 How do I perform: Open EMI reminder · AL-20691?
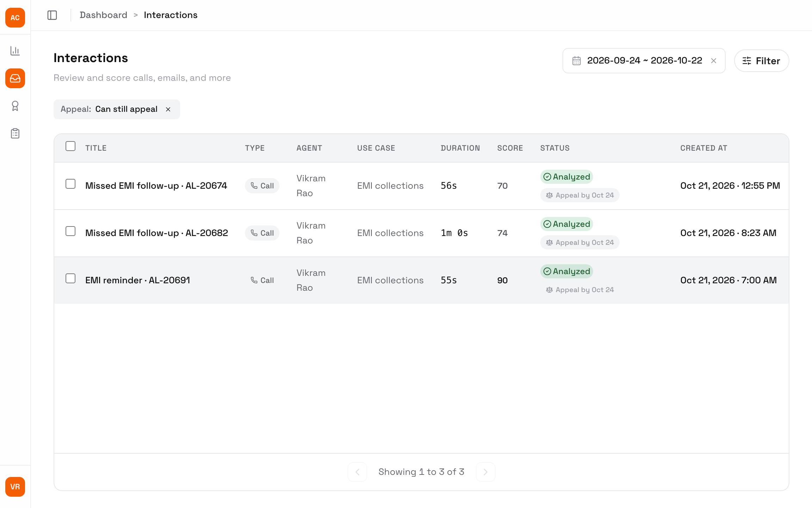pyautogui.click(x=137, y=280)
